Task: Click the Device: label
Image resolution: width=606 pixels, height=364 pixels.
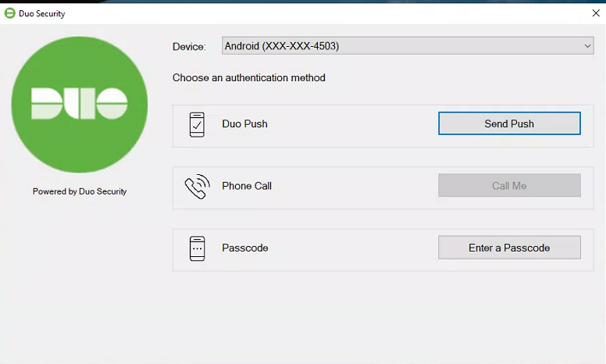Action: pyautogui.click(x=189, y=47)
